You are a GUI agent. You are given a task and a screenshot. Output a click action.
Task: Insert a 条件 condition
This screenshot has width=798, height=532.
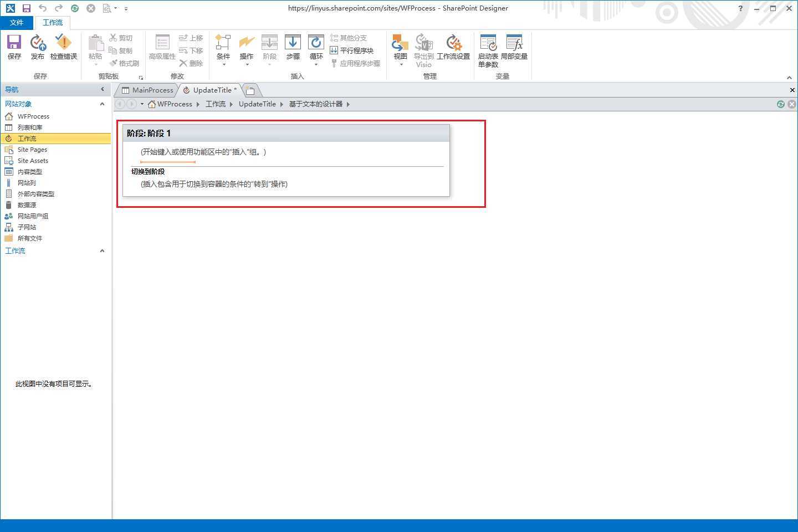pos(223,47)
